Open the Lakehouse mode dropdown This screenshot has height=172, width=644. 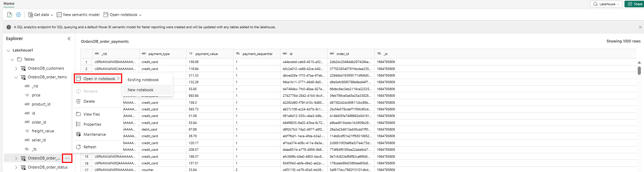pos(606,4)
